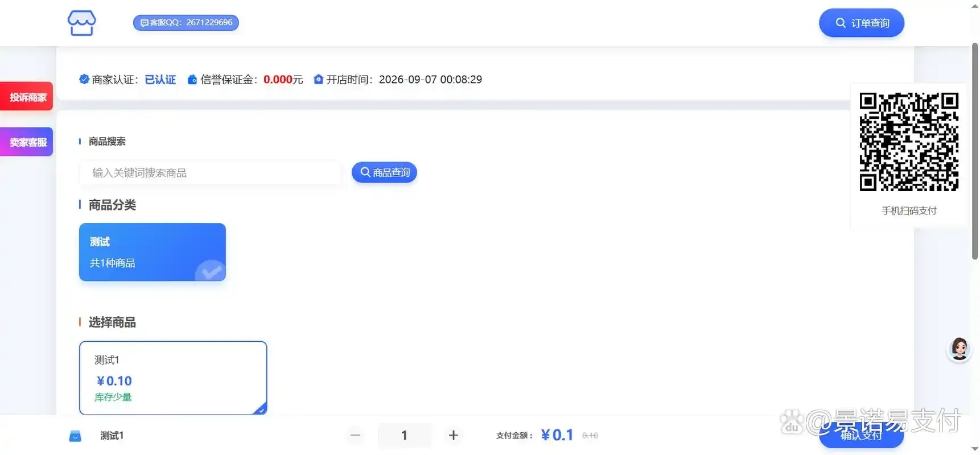Click the 开店时间 shop opening icon
Image resolution: width=980 pixels, height=455 pixels.
click(319, 79)
